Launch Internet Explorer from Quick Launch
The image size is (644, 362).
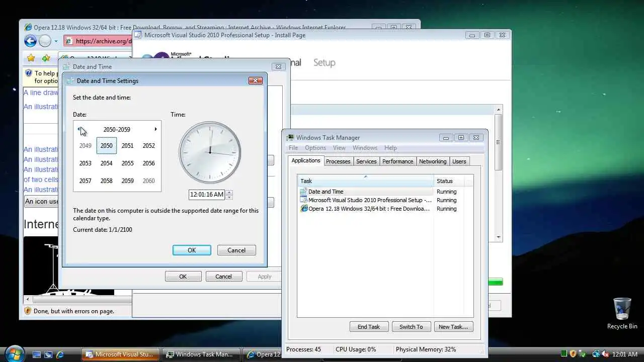[60, 354]
